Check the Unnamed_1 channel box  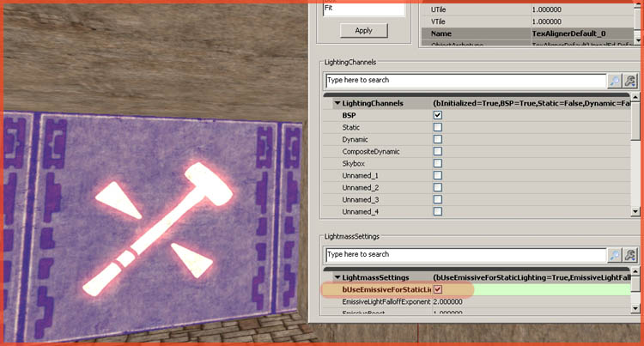click(438, 175)
